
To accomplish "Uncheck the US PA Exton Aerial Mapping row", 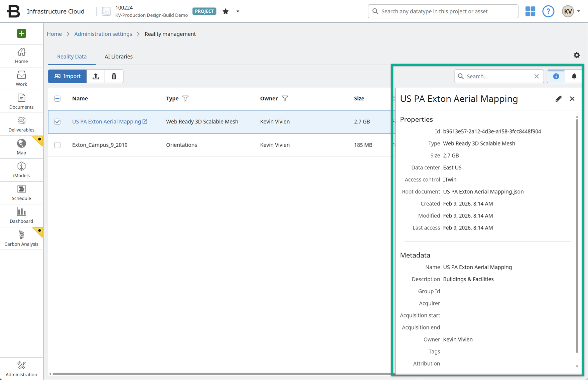I will tap(57, 122).
